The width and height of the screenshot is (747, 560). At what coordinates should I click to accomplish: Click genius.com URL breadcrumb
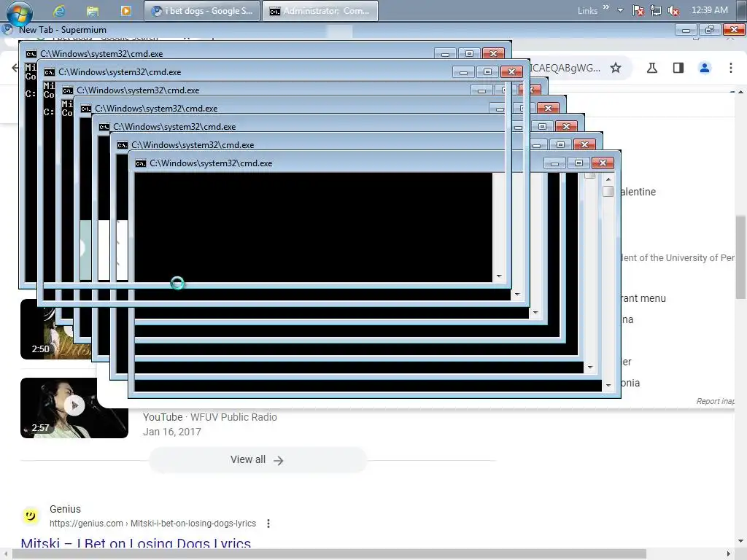pos(152,524)
